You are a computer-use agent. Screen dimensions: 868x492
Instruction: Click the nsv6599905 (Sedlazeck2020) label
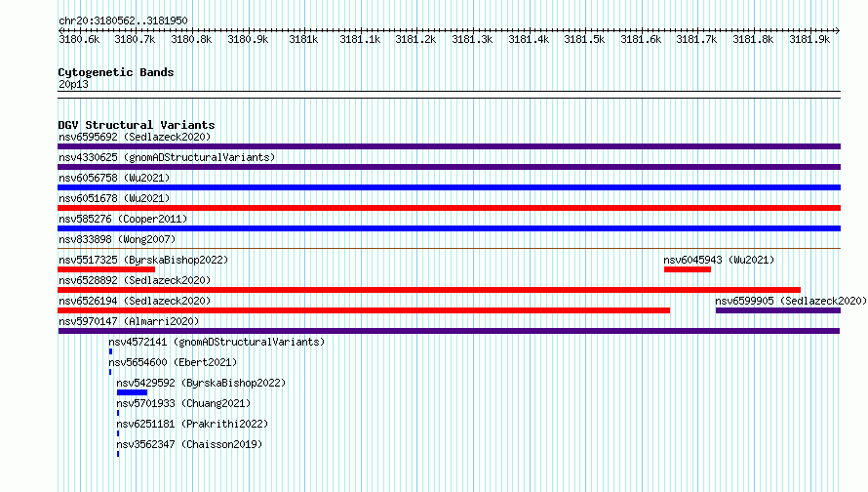click(x=791, y=301)
